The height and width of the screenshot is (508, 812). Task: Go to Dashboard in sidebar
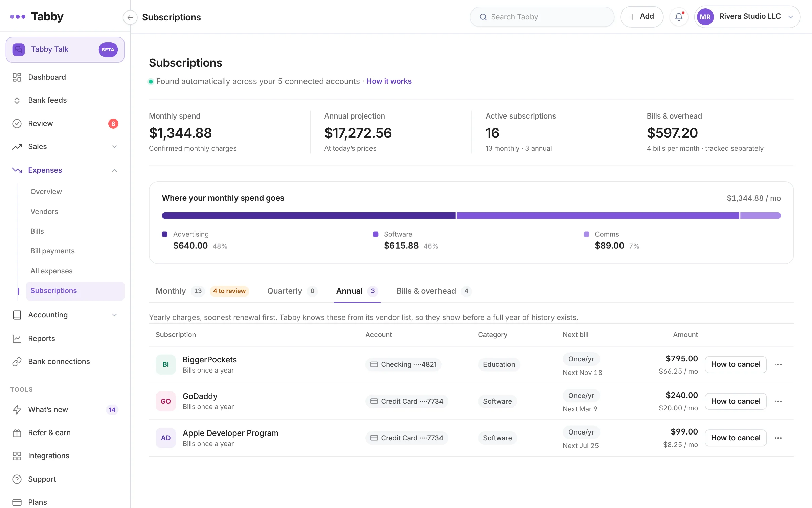[65, 77]
